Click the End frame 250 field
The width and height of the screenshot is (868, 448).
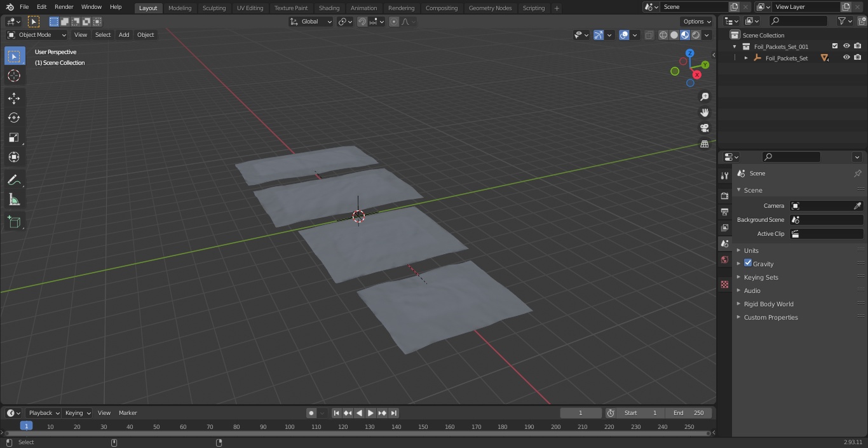689,413
